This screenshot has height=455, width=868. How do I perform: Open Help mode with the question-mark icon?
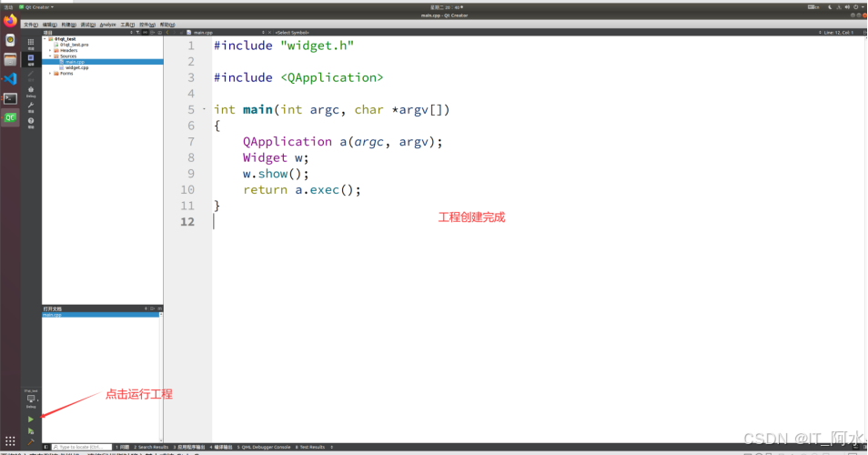point(30,122)
